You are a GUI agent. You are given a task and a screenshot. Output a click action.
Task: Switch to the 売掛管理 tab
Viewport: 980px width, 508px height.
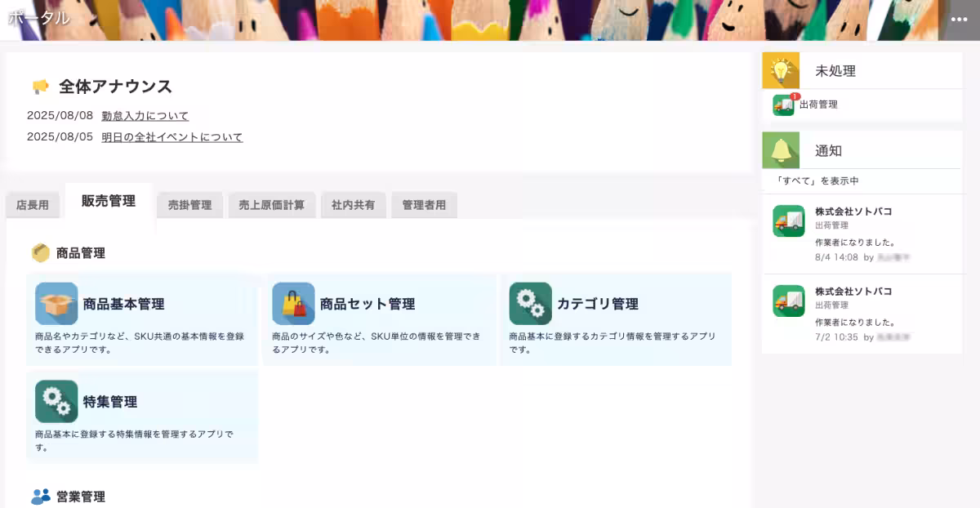(189, 205)
